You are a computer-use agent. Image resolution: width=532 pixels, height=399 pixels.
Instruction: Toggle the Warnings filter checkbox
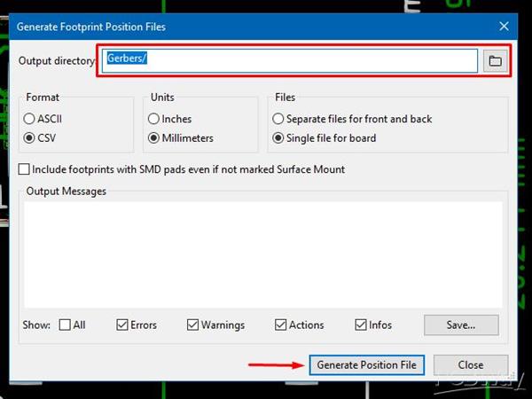[x=193, y=325]
